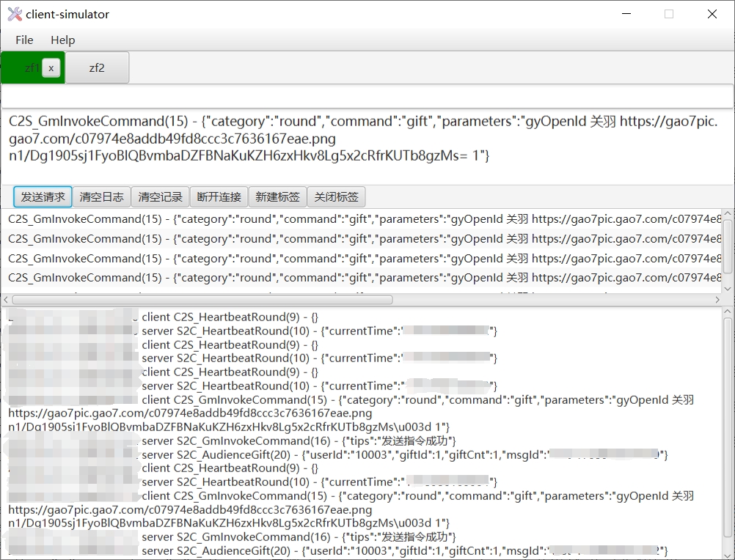
Task: Click the history list horizontal scrollbar thumb
Action: [x=202, y=300]
